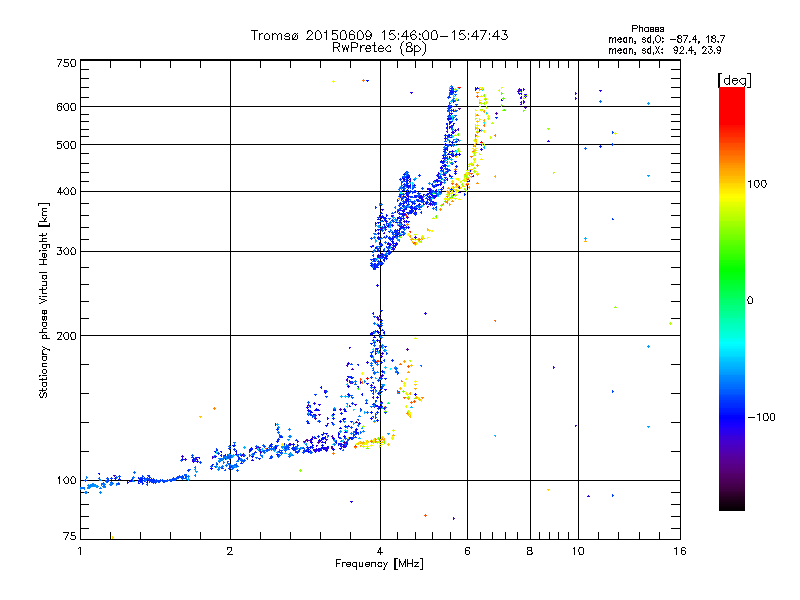Click the "Stationary phase Virtual Height [km]" axis label
This screenshot has height=600, width=800.
(44, 300)
